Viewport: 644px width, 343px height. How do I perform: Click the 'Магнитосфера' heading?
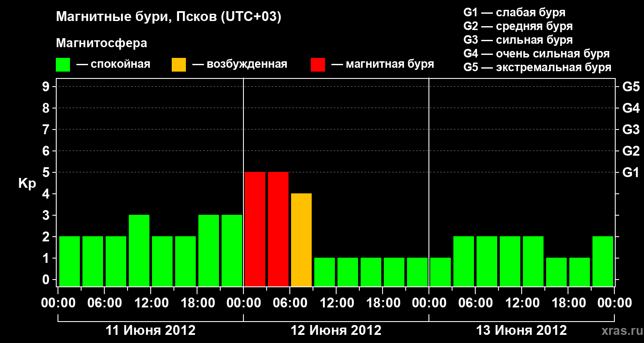101,43
